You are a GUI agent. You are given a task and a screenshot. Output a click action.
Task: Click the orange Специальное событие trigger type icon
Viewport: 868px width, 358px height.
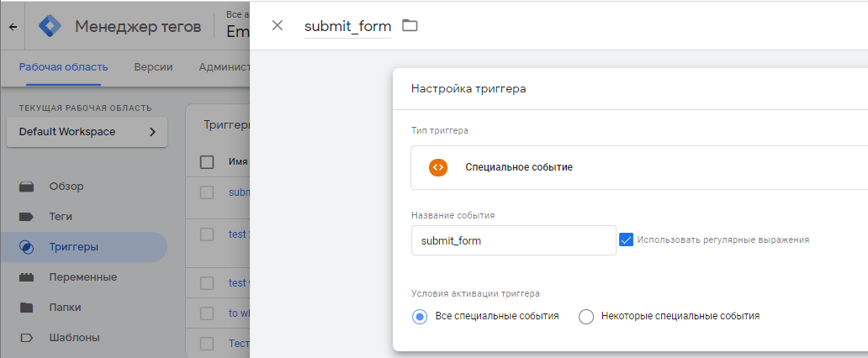click(437, 167)
